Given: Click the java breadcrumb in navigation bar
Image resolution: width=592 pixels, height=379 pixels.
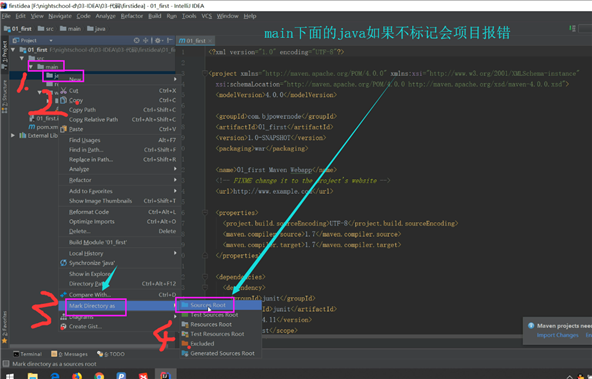Looking at the screenshot, I should (96, 29).
